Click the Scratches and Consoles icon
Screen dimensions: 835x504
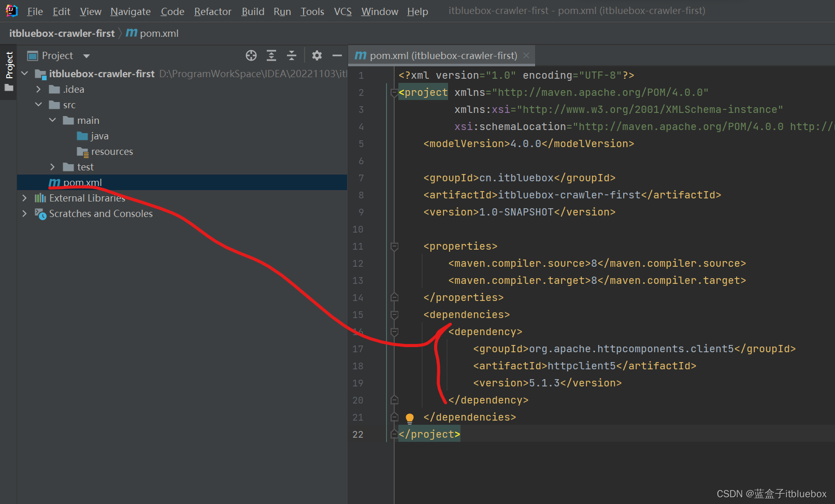coord(40,214)
